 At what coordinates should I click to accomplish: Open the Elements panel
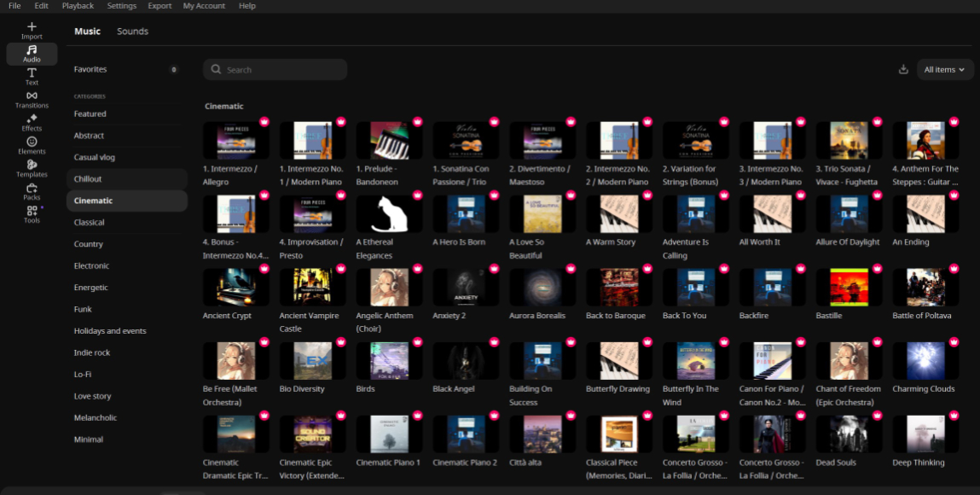32,146
